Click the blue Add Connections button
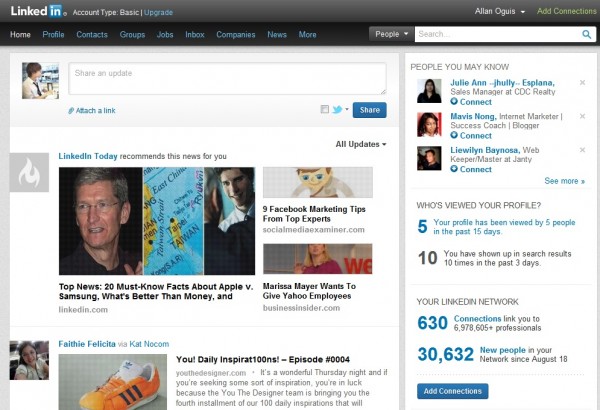This screenshot has height=410, width=600. [453, 391]
